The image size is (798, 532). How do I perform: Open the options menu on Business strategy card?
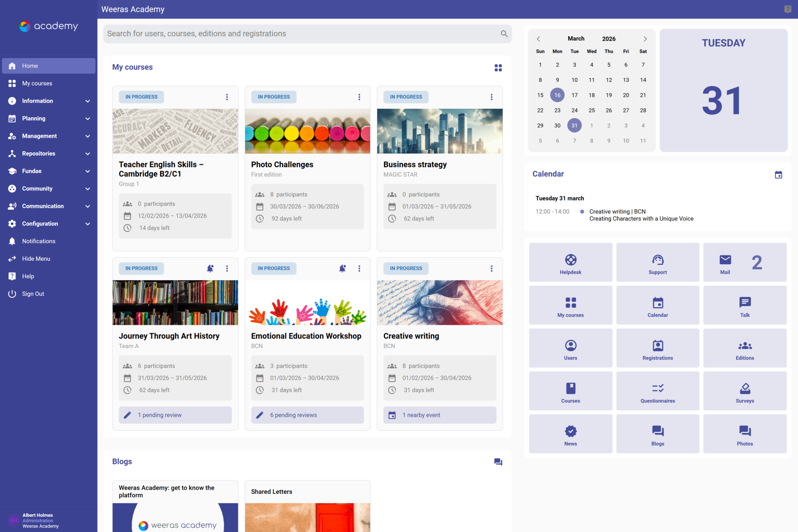tap(491, 97)
